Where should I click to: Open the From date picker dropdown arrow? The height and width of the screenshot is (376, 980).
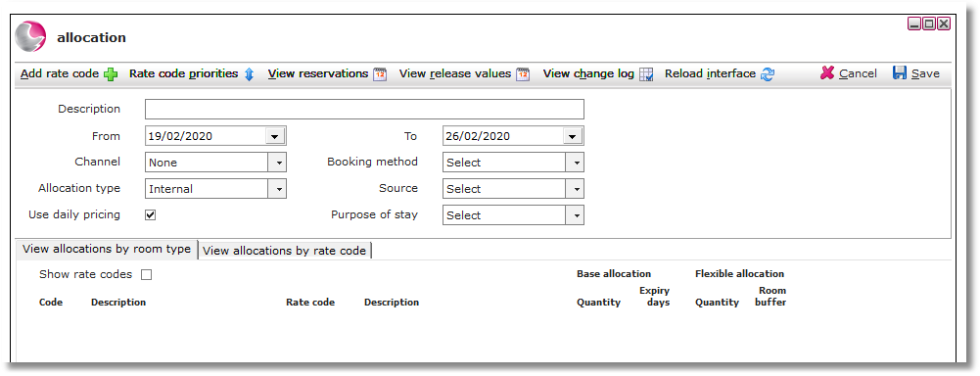274,136
